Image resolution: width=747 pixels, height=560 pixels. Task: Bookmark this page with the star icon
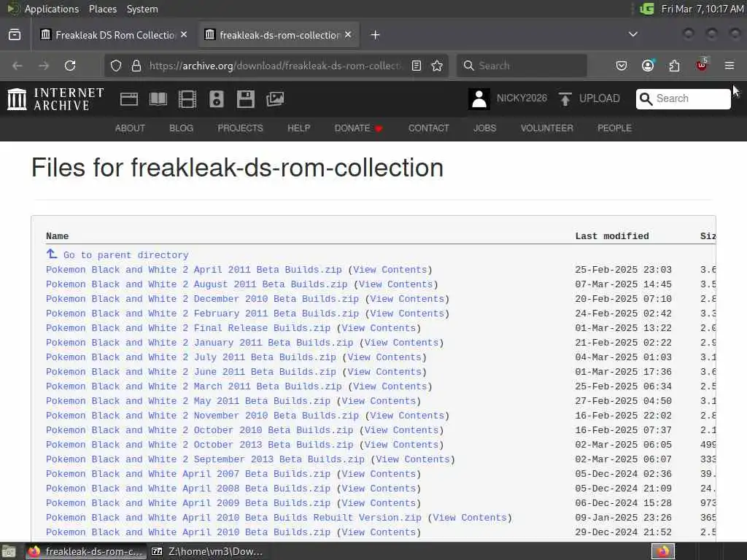point(437,66)
